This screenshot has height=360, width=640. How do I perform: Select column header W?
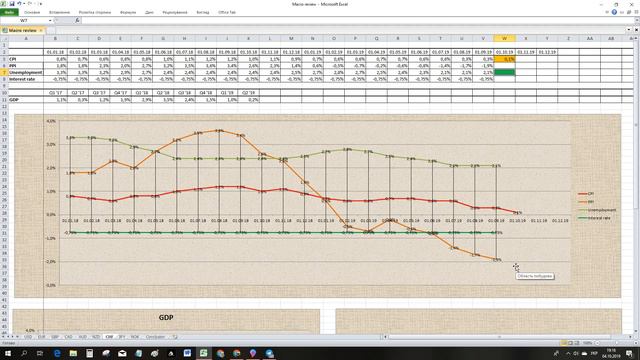point(504,38)
